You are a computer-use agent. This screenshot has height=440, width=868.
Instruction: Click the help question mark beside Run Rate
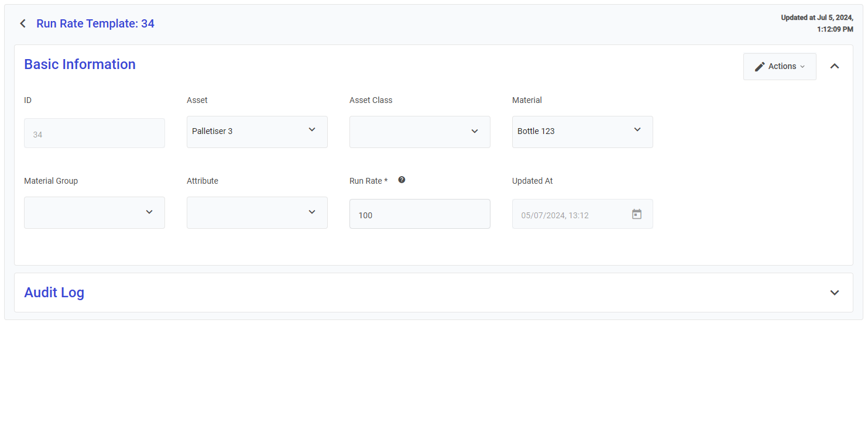402,180
